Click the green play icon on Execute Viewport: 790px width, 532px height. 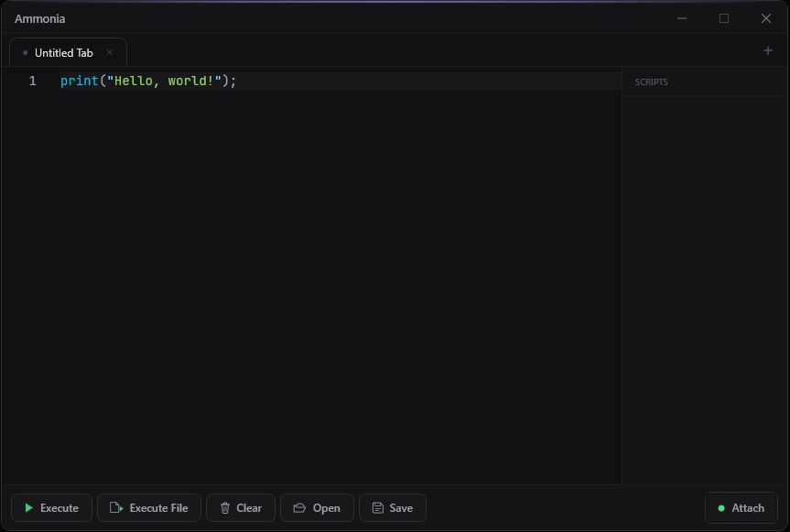tap(28, 508)
